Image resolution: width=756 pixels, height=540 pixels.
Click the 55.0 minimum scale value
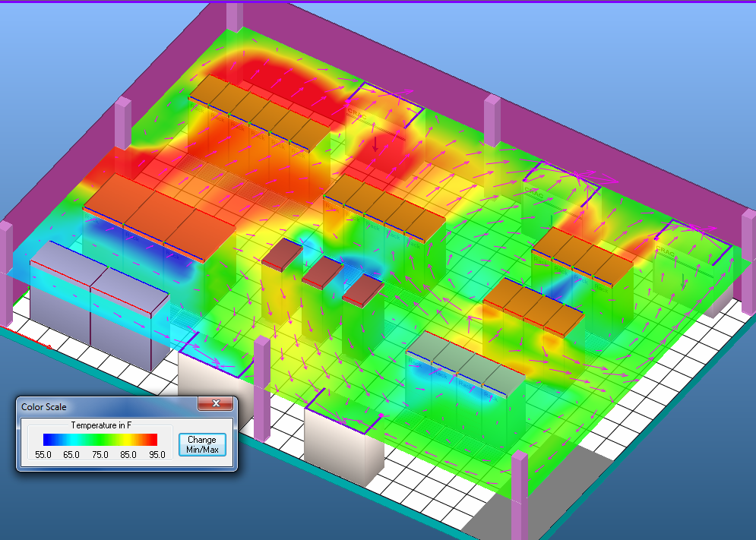coord(43,454)
